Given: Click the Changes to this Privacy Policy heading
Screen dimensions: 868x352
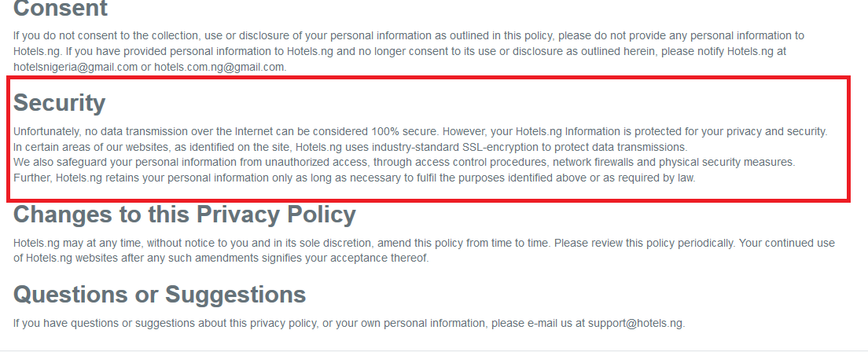Looking at the screenshot, I should pos(184,214).
